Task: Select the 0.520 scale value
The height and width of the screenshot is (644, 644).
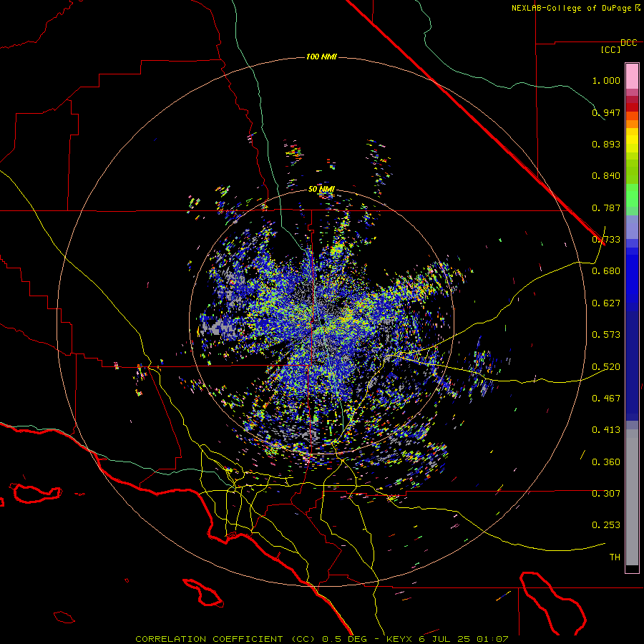Action: (x=606, y=367)
